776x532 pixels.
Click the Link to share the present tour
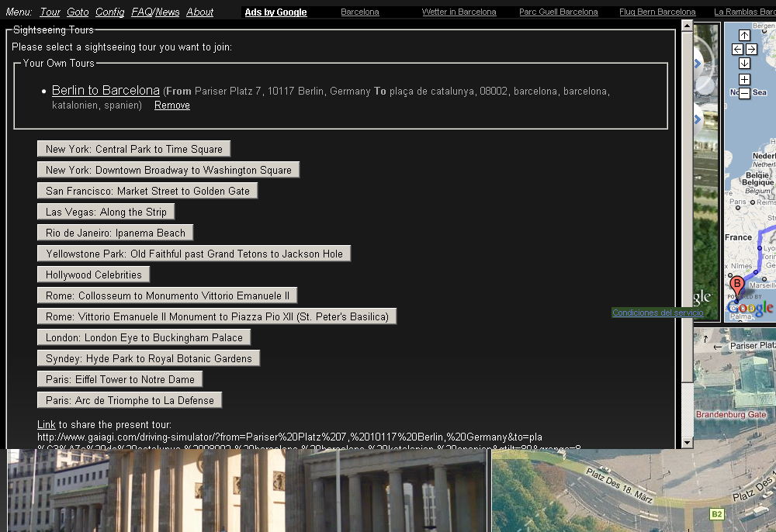[47, 425]
